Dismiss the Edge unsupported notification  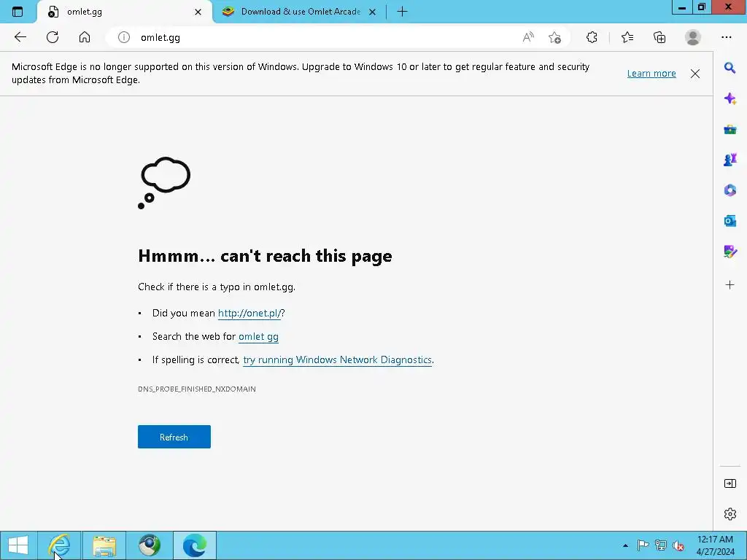pos(695,74)
